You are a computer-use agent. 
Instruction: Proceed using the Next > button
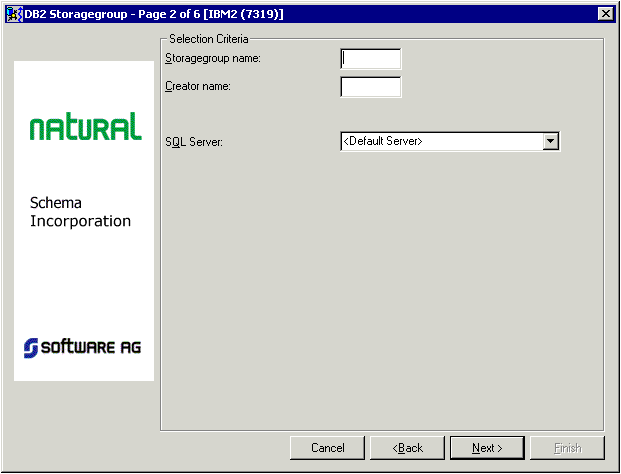pos(487,448)
